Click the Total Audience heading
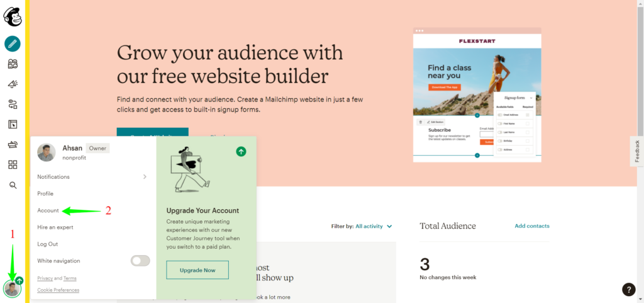 [448, 226]
